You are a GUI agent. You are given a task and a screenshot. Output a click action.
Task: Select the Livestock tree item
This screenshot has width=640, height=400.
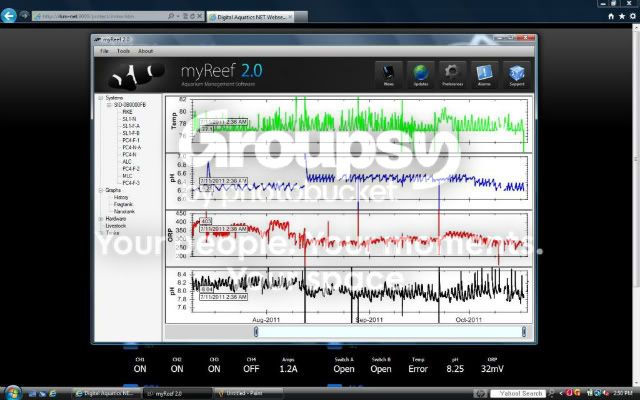point(116,226)
